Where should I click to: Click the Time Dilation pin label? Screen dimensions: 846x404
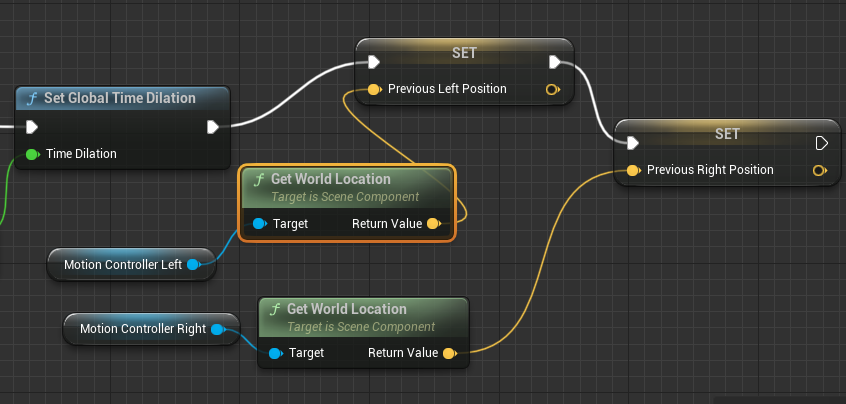click(x=81, y=154)
